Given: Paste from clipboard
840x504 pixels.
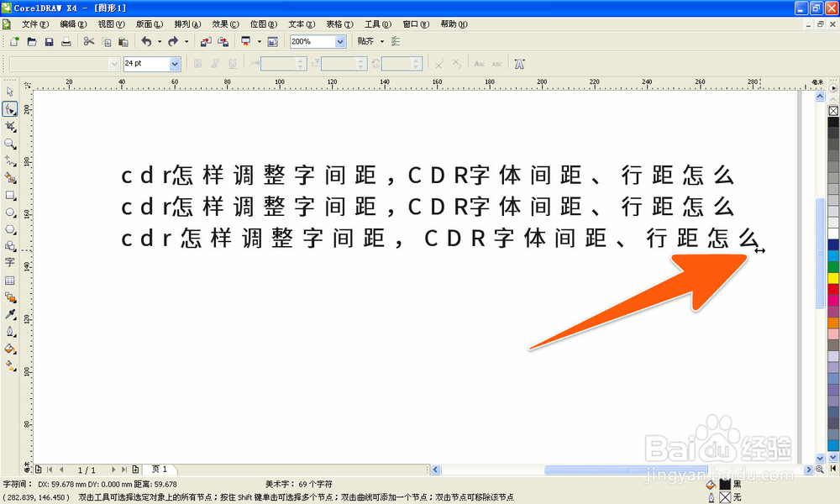Looking at the screenshot, I should (x=123, y=41).
